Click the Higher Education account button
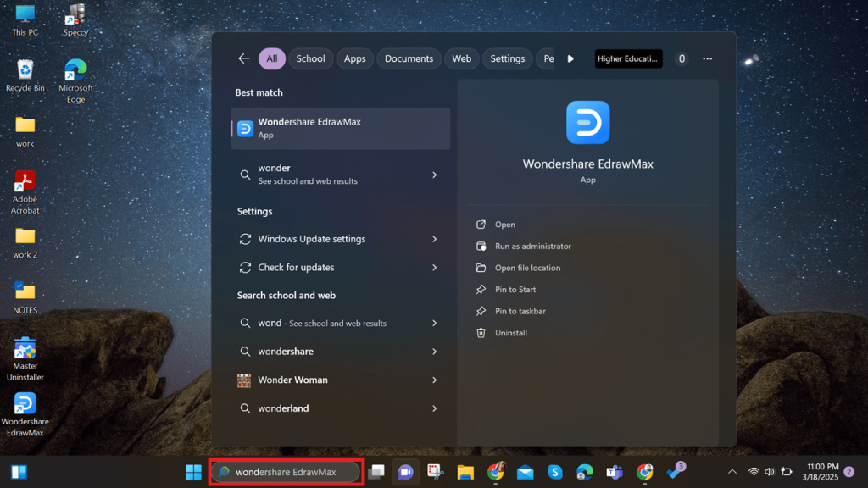This screenshot has height=488, width=868. (x=628, y=58)
